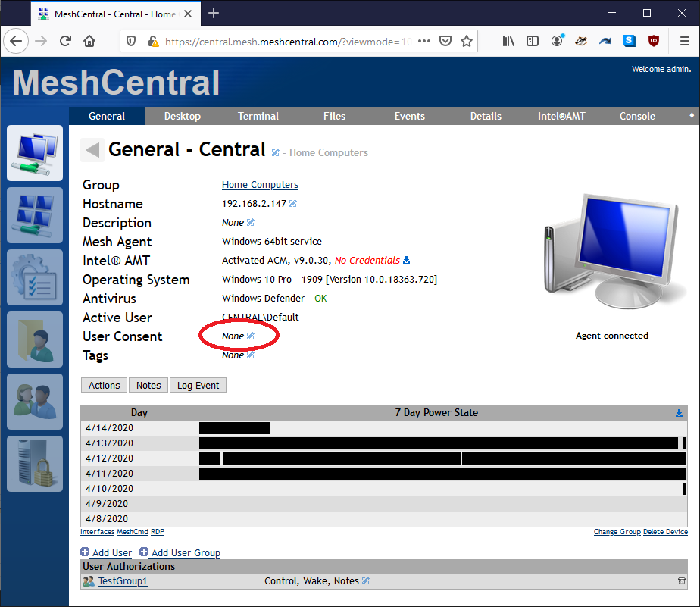The image size is (700, 607).
Task: Click the Delete Device link
Action: point(665,531)
